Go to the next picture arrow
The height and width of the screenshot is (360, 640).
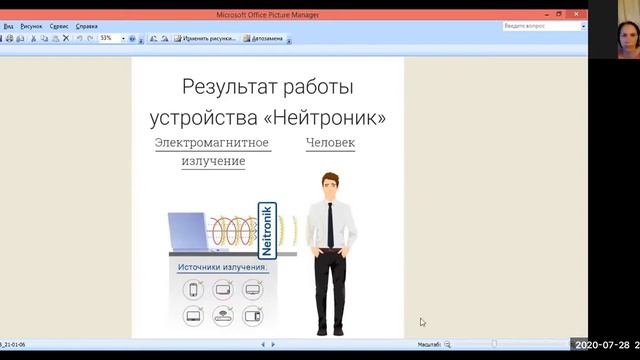[x=273, y=344]
